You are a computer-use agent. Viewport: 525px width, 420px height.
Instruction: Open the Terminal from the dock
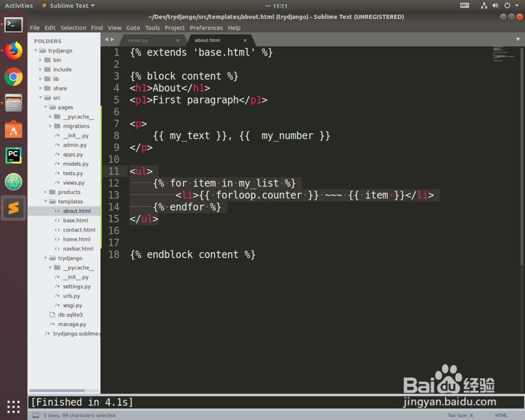(14, 25)
